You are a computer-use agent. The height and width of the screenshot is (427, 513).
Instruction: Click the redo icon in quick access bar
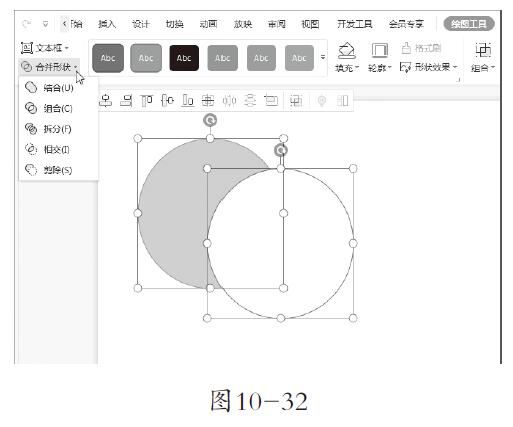pos(26,24)
